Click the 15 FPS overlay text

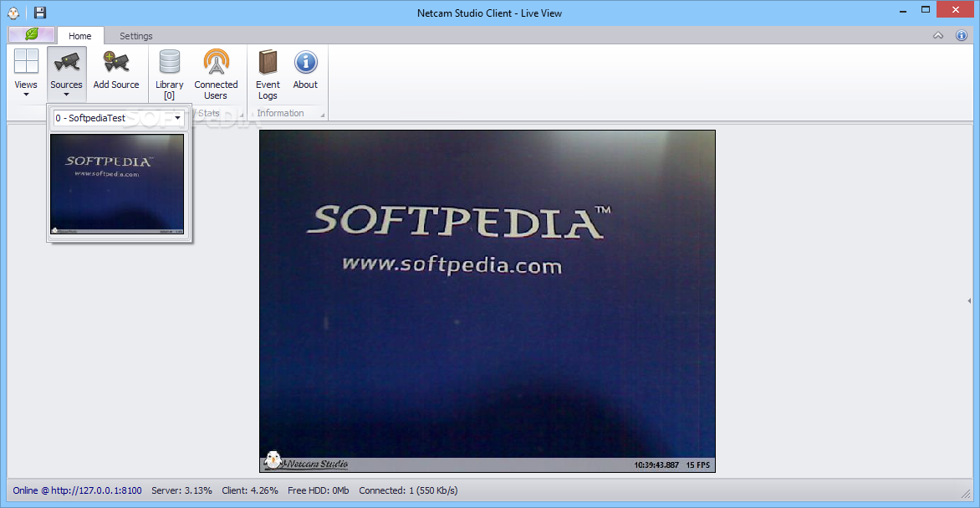point(698,464)
